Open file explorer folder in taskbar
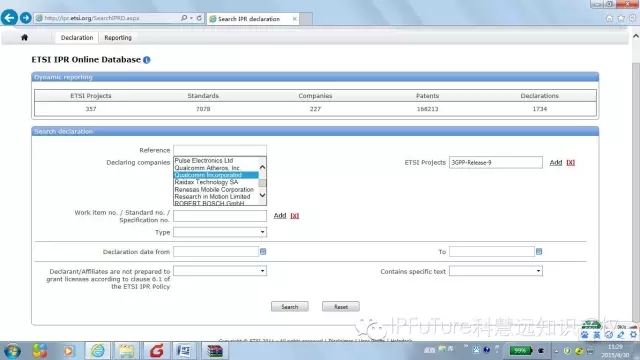This screenshot has width=640, height=360. point(127,351)
